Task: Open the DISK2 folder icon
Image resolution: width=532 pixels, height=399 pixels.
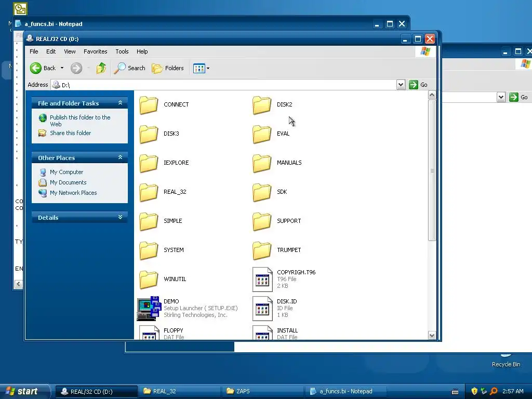Action: pyautogui.click(x=262, y=105)
